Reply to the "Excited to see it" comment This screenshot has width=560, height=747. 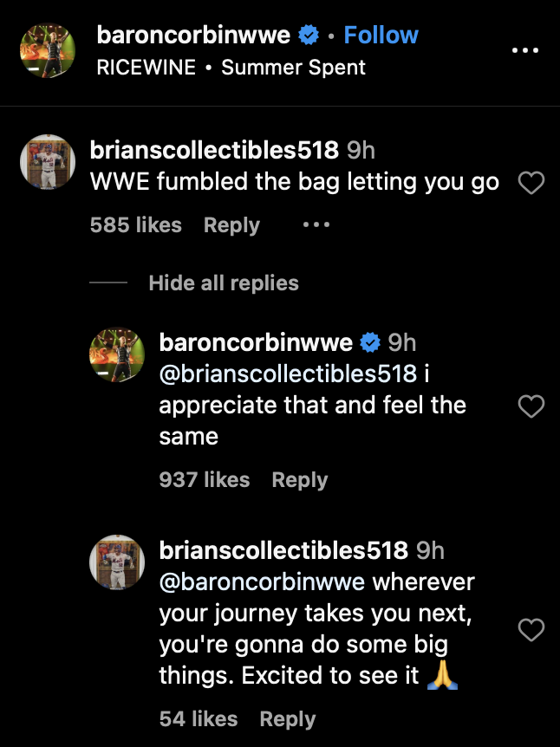click(x=288, y=719)
